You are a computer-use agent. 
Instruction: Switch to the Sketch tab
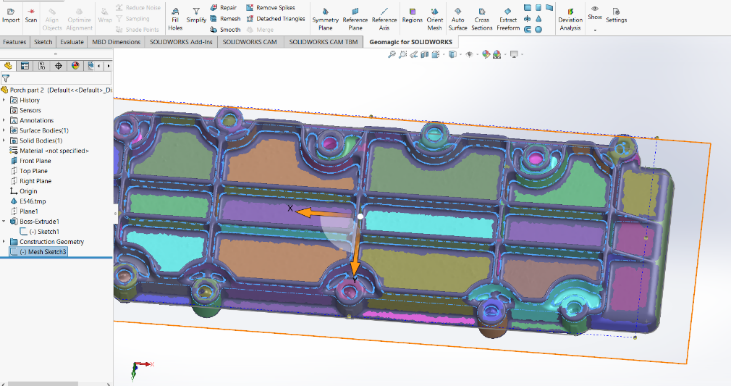coord(43,42)
